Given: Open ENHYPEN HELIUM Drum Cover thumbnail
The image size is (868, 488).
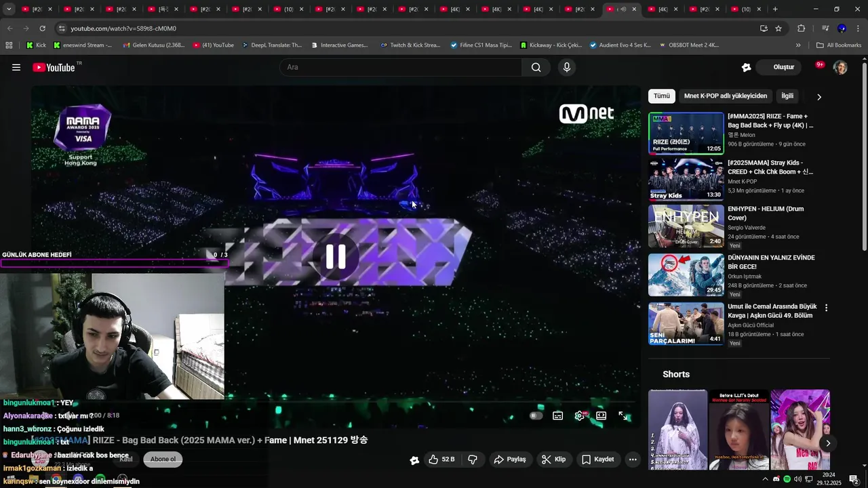Looking at the screenshot, I should (686, 226).
